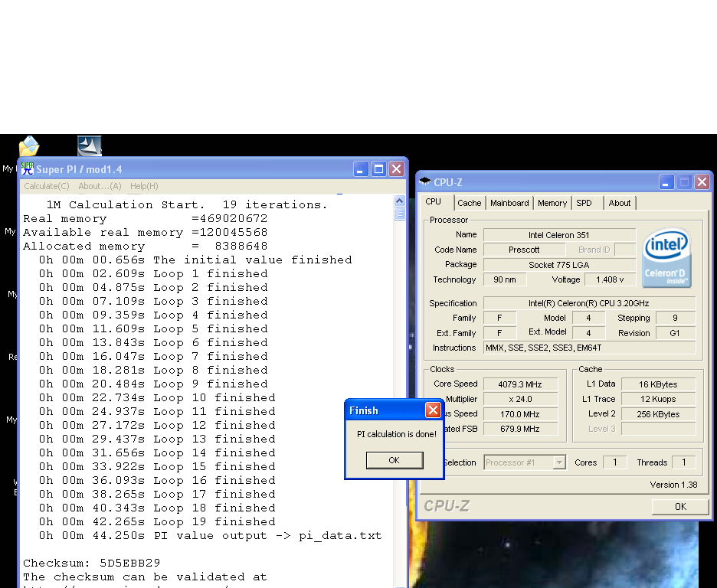
Task: Open the folder desktop icon
Action: click(x=29, y=146)
